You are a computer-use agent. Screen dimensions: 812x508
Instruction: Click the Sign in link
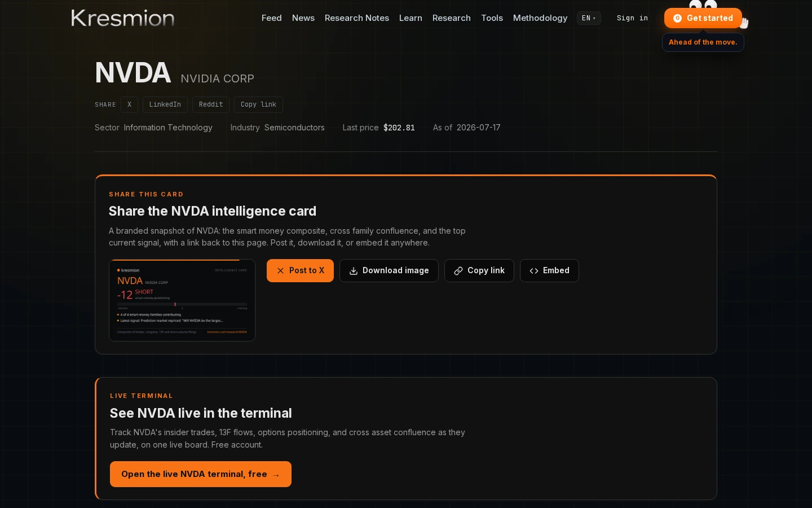[x=632, y=18]
